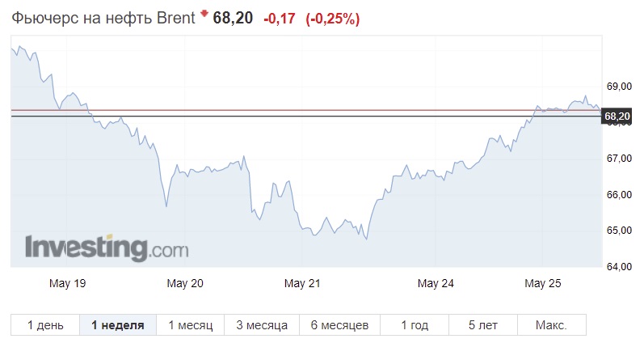Click the Investing.com watermark logo

pos(107,248)
